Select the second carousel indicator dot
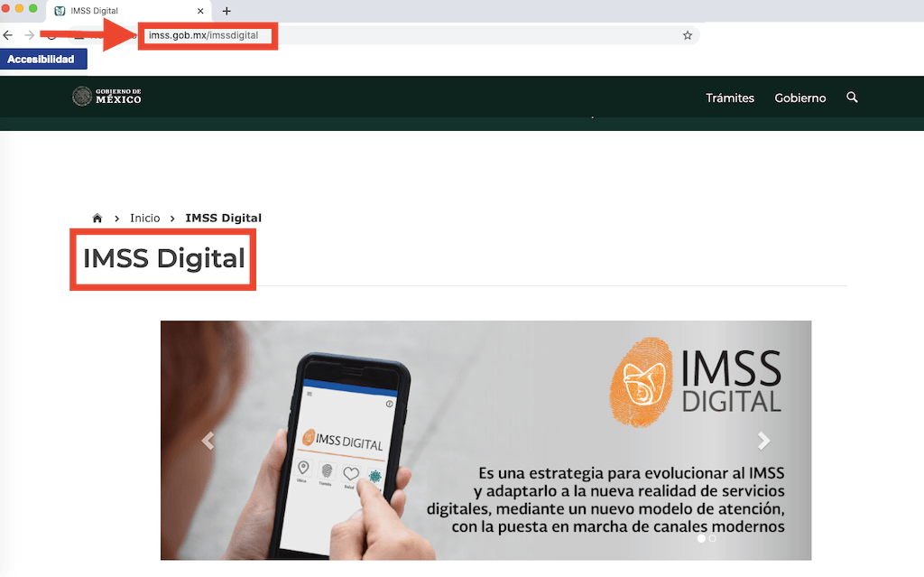The height and width of the screenshot is (577, 924). click(x=713, y=538)
